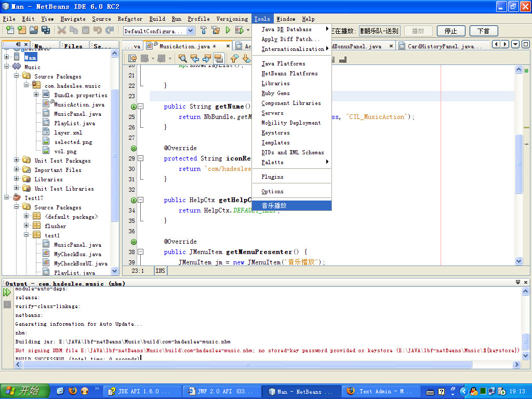Viewport: 532px width, 399px height.
Task: Switch to CardHistoryPanel.java editor tab
Action: point(444,46)
